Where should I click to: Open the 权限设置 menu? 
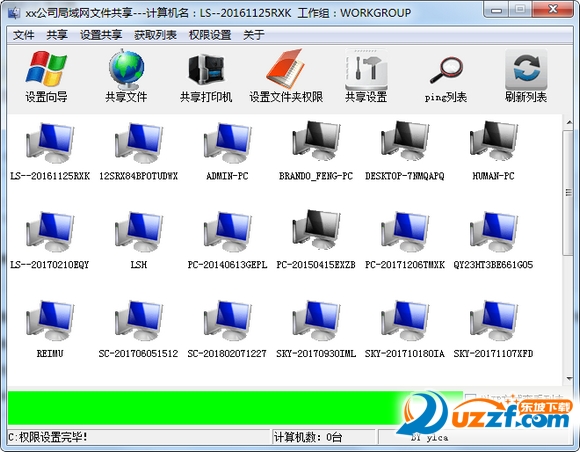tap(210, 35)
